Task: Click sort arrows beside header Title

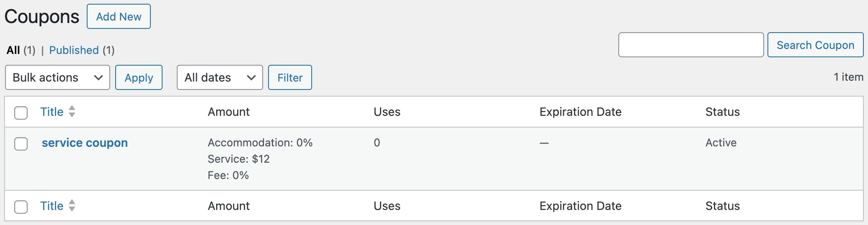Action: click(x=72, y=111)
